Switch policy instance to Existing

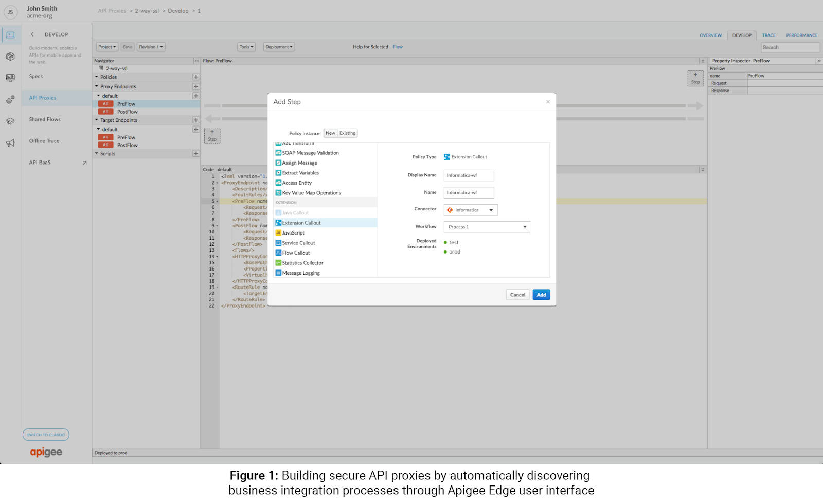tap(347, 133)
